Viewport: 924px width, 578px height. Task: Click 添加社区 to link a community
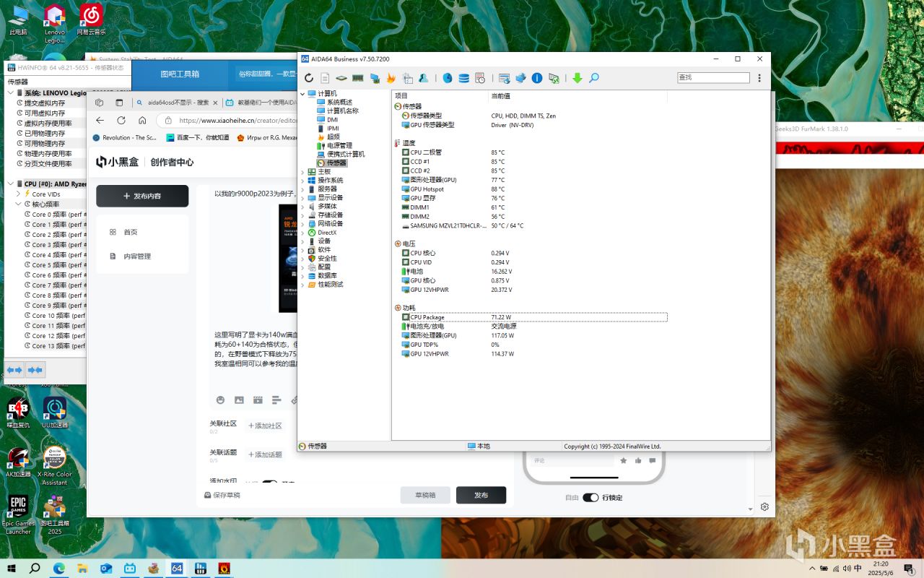[264, 426]
